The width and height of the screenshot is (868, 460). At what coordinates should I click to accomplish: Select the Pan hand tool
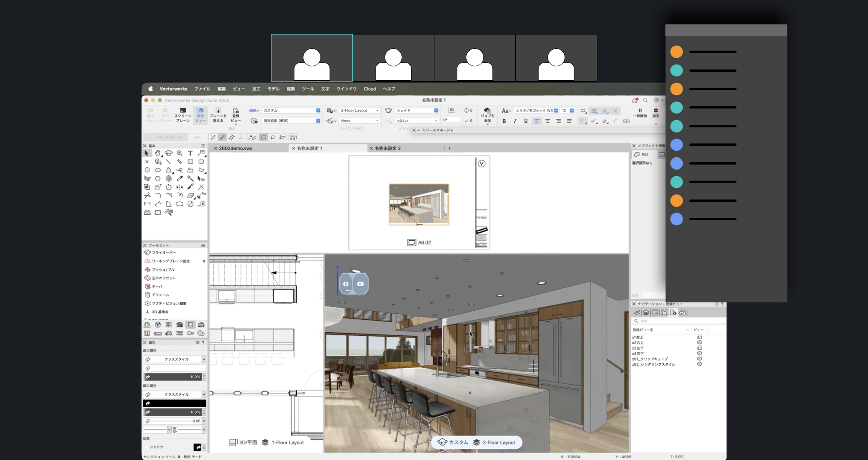pyautogui.click(x=158, y=153)
